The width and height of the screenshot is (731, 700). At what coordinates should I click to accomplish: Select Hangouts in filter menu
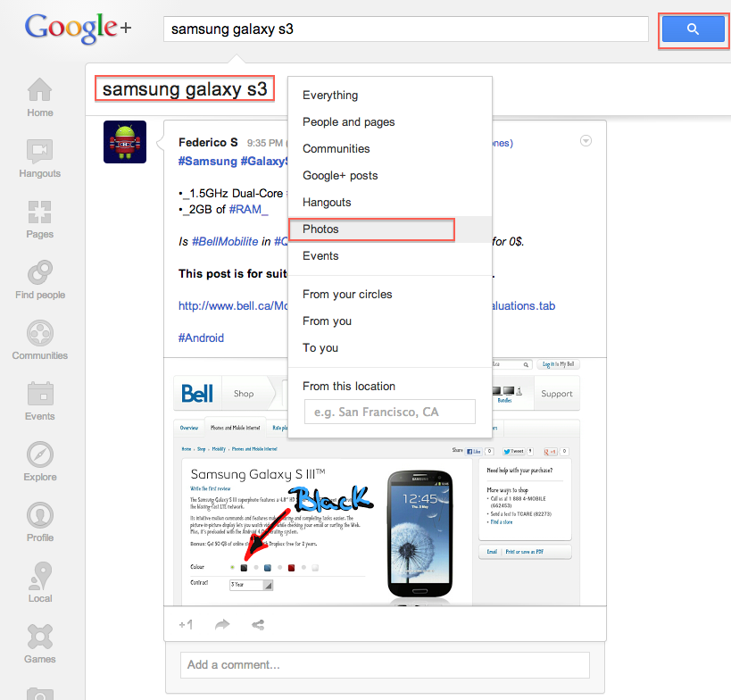pyautogui.click(x=390, y=203)
